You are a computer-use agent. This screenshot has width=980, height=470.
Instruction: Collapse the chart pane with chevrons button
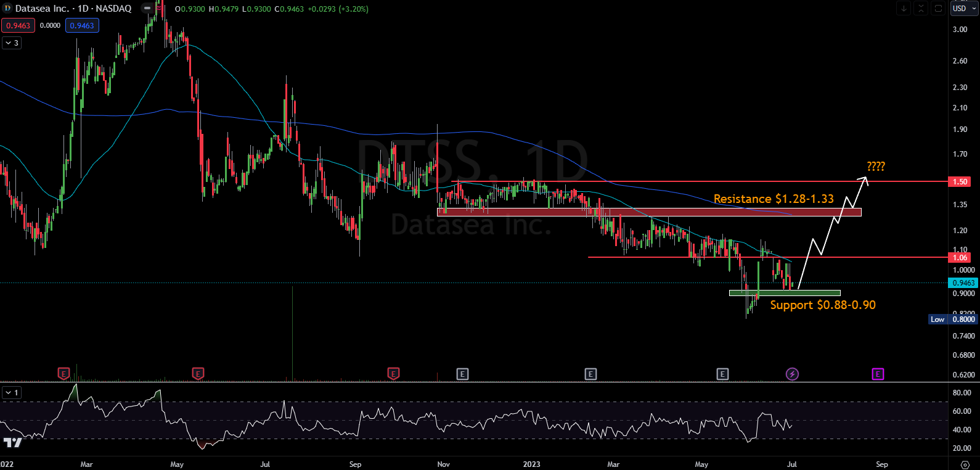coord(921,9)
